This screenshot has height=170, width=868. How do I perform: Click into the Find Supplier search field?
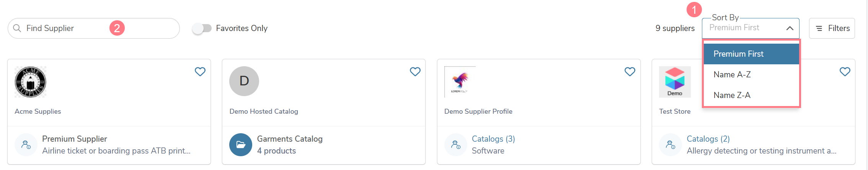point(94,28)
